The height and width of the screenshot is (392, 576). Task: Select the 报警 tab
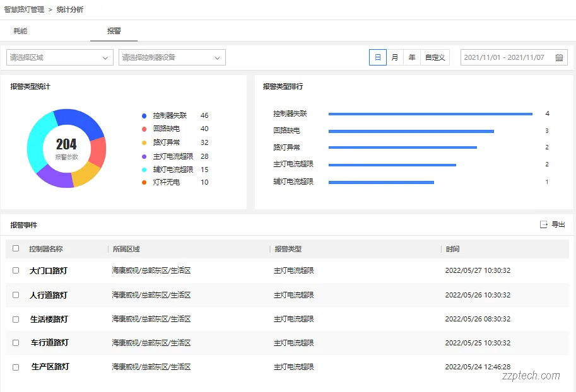(114, 30)
